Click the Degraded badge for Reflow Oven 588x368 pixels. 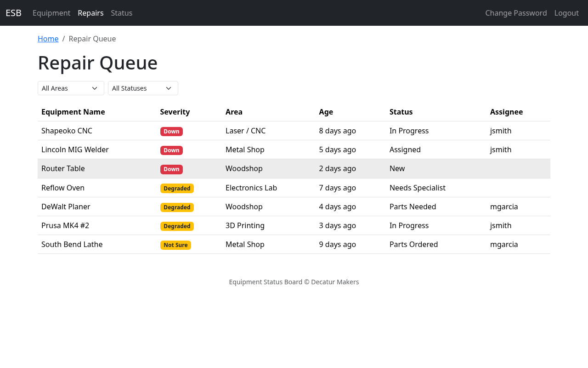pyautogui.click(x=177, y=188)
